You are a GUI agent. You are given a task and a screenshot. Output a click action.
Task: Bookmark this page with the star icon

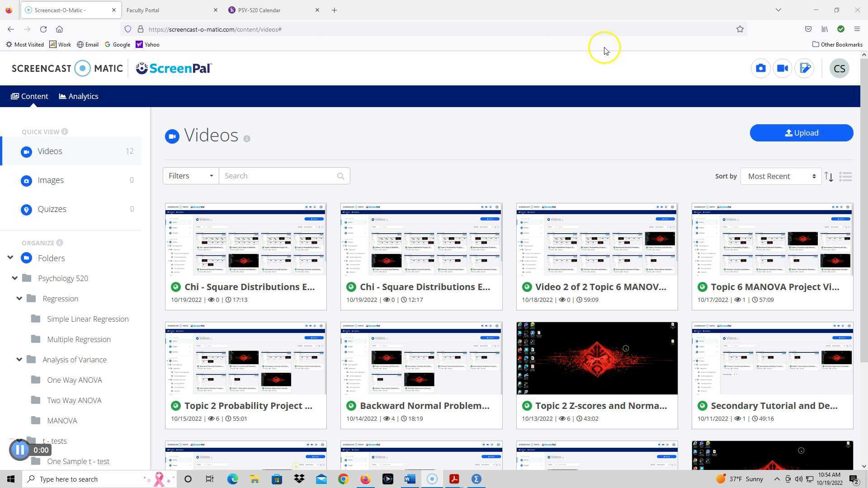coord(740,29)
